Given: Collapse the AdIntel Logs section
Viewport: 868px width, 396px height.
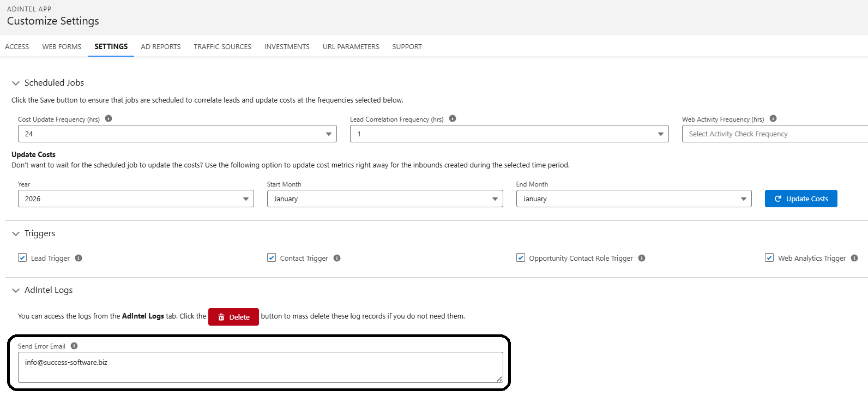Looking at the screenshot, I should [16, 290].
